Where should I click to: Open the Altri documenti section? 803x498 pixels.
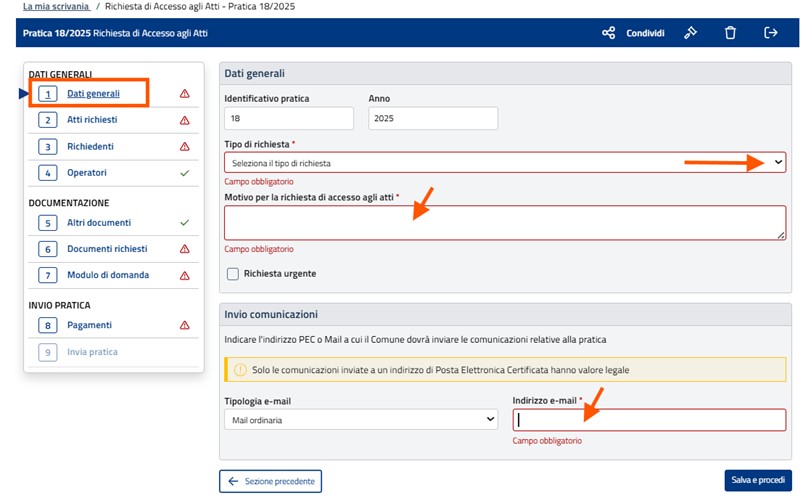(99, 223)
